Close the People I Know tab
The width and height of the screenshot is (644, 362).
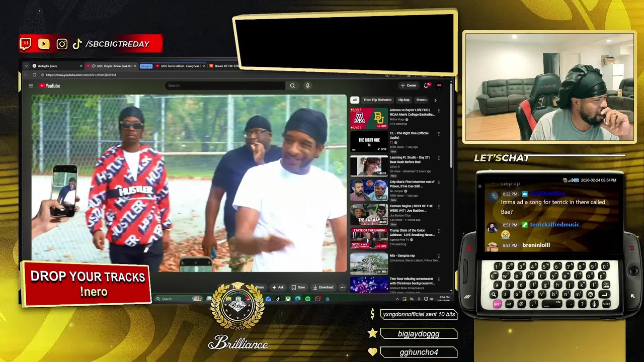pos(135,66)
